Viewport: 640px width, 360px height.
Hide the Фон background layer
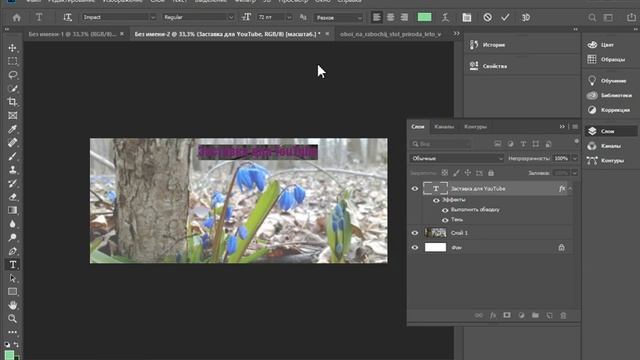(415, 247)
